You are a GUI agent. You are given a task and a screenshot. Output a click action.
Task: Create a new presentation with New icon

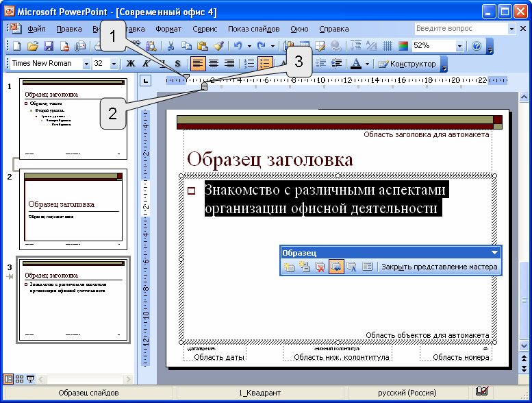[x=16, y=46]
